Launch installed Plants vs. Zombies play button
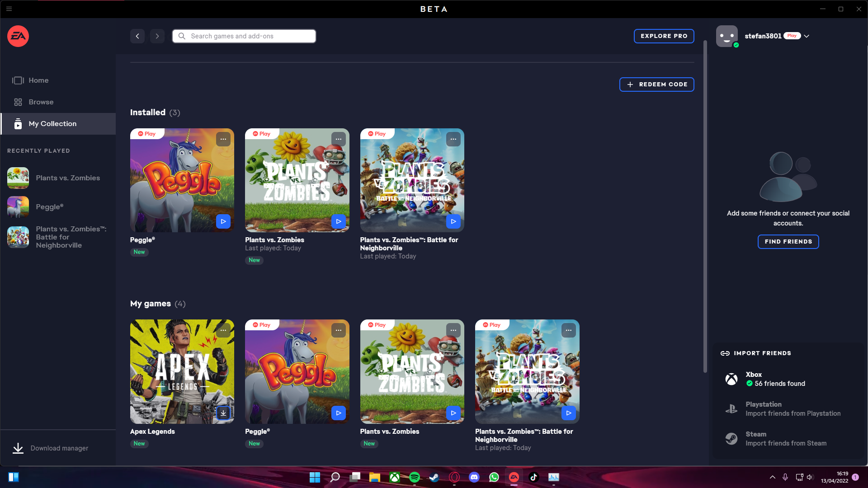Screen dimensions: 868x488 [338, 221]
